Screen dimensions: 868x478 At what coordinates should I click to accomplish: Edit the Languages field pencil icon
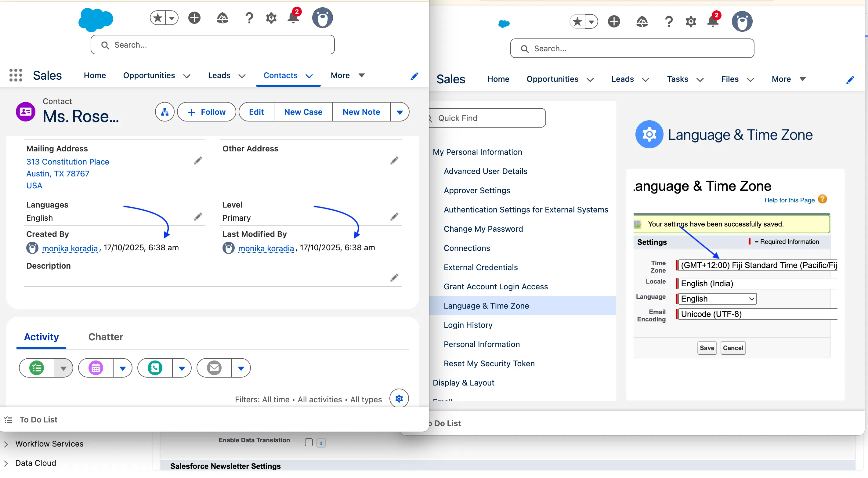click(x=198, y=217)
